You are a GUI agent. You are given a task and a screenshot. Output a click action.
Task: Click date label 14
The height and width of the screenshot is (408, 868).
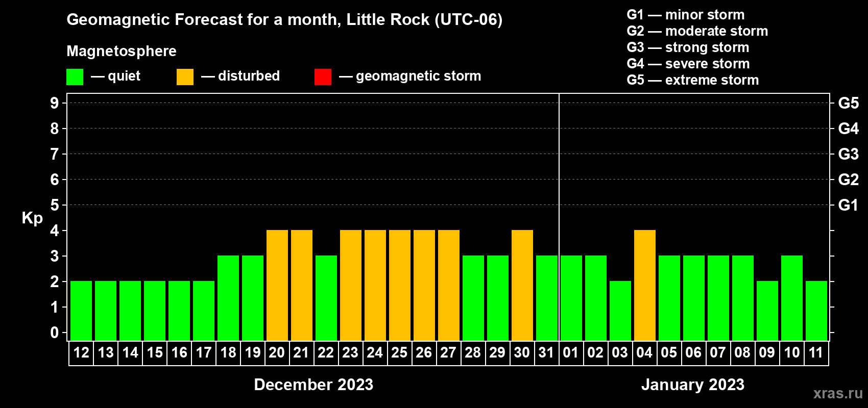(x=130, y=352)
